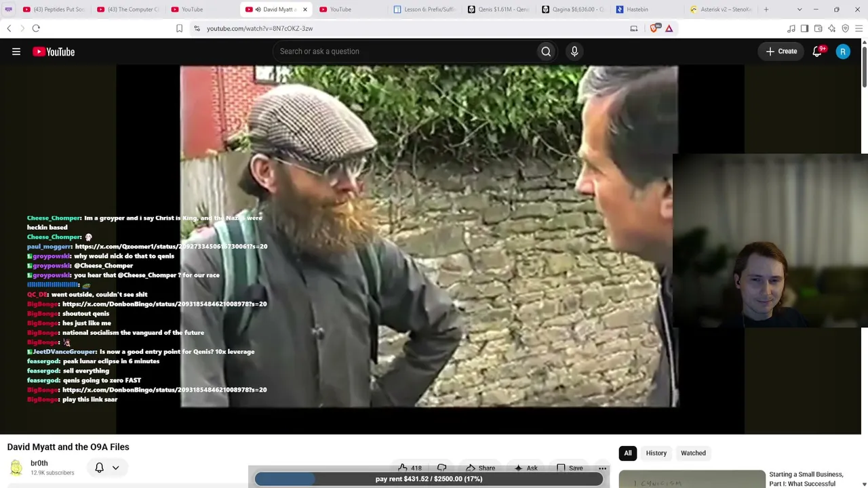The height and width of the screenshot is (488, 868).
Task: Reload the page
Action: click(x=36, y=28)
